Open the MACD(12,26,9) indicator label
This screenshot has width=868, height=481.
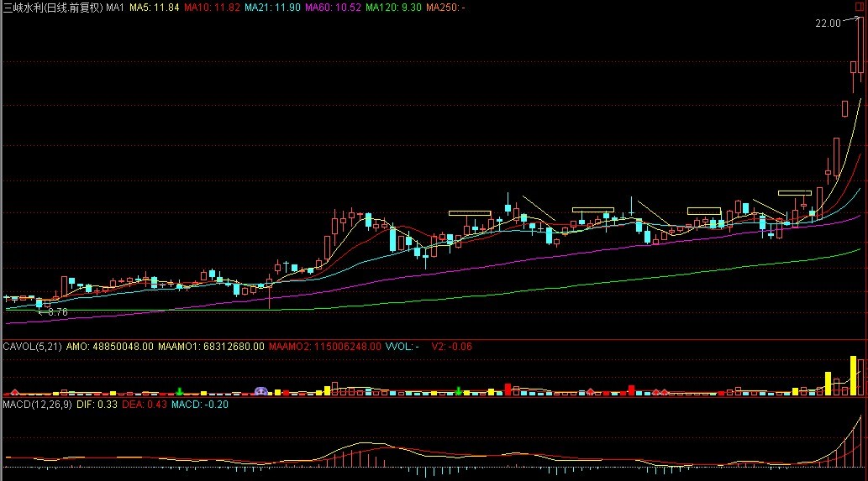click(x=36, y=405)
